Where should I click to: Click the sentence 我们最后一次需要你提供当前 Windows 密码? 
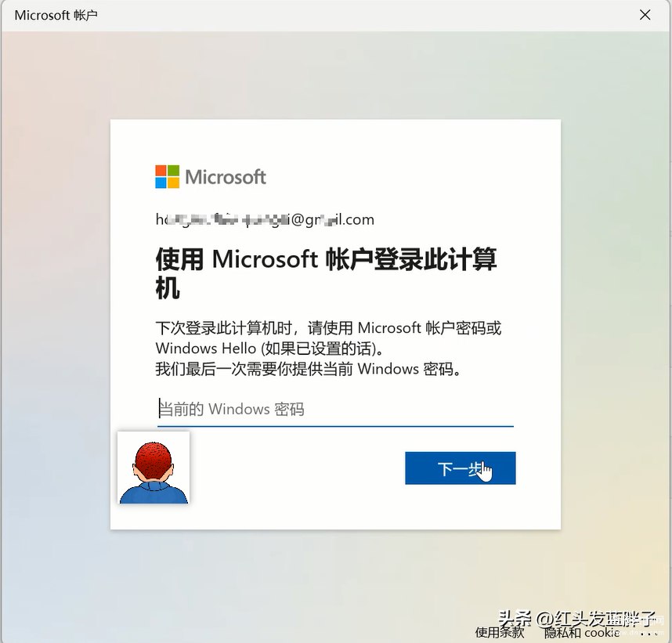[x=308, y=369]
